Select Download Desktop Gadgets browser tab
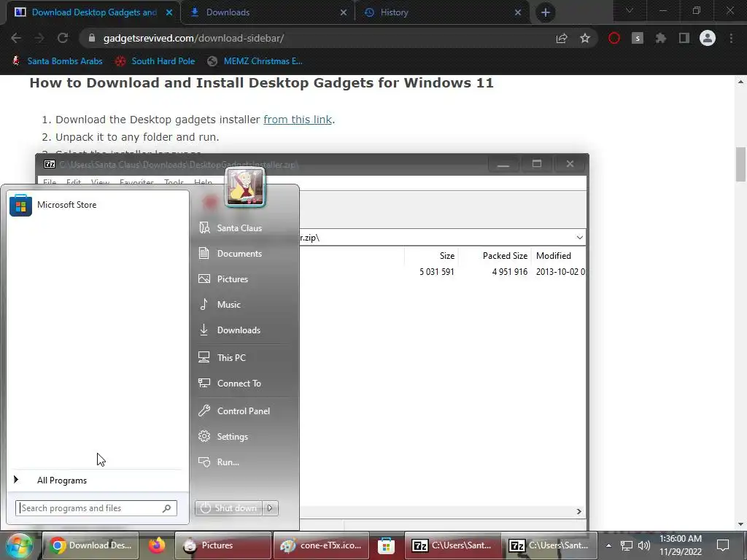Screen dimensions: 747x560 pyautogui.click(x=94, y=12)
